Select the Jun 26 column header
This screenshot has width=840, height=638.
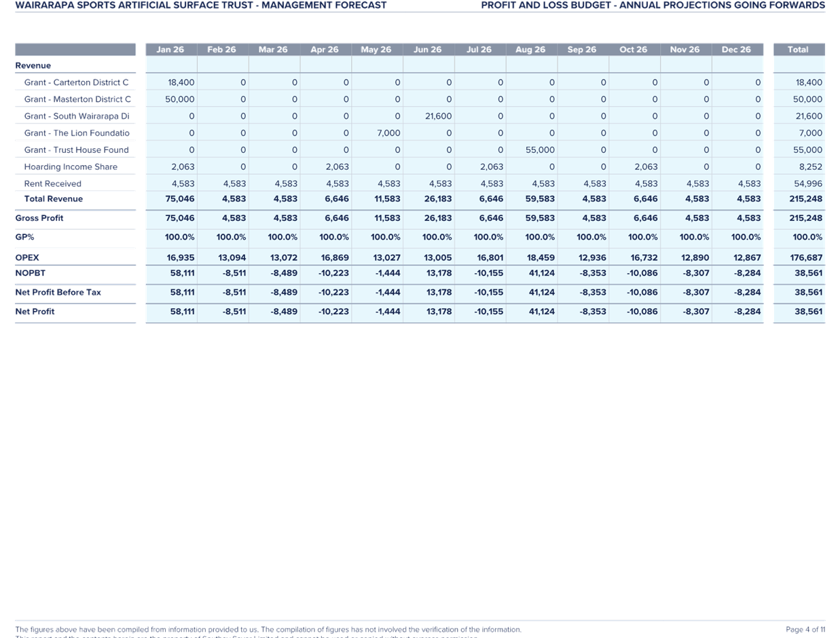coord(427,49)
